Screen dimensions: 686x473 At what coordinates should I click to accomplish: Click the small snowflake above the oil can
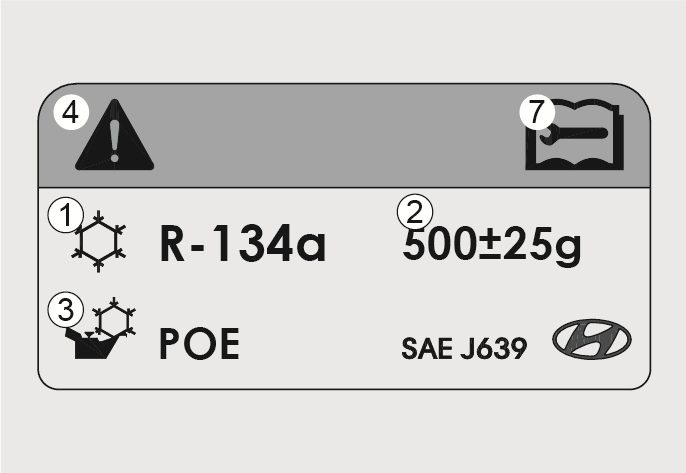pyautogui.click(x=114, y=318)
